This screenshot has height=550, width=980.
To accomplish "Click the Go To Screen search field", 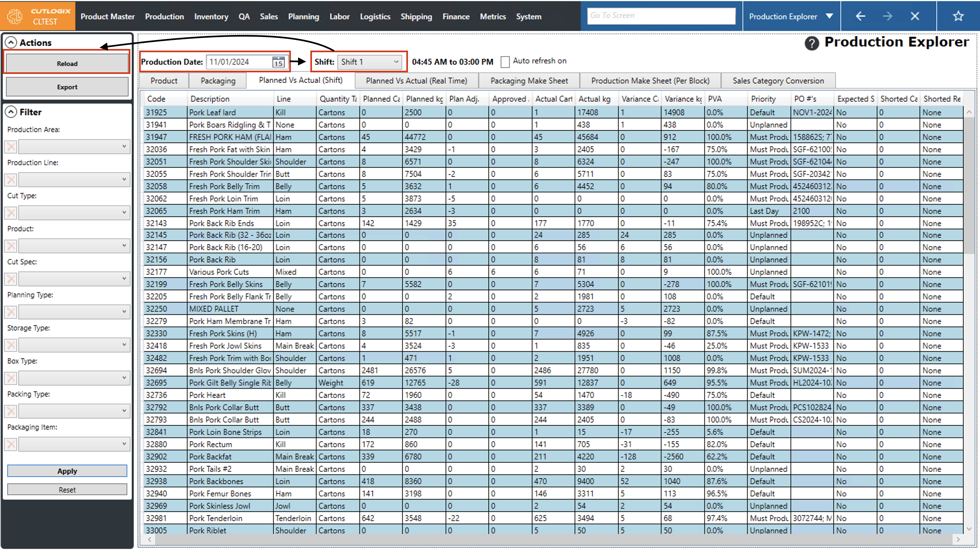I will tap(661, 16).
